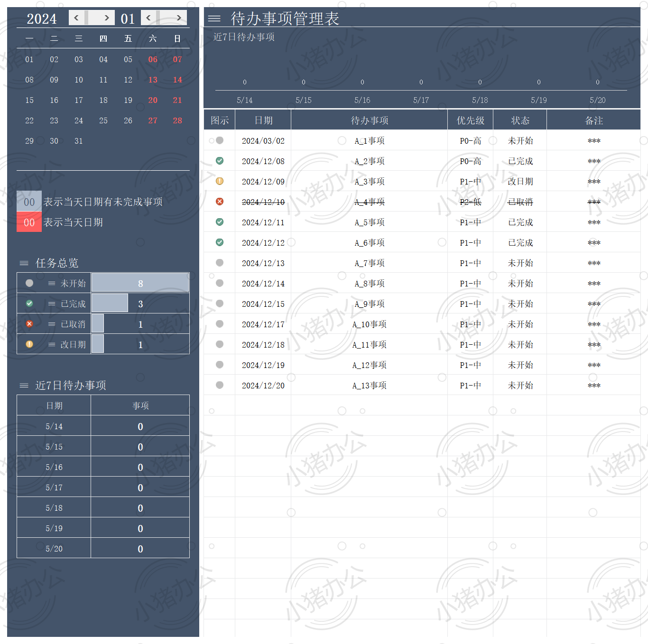The height and width of the screenshot is (644, 648).
Task: Click the green check icon for 2024/12/12 row
Action: (x=220, y=242)
